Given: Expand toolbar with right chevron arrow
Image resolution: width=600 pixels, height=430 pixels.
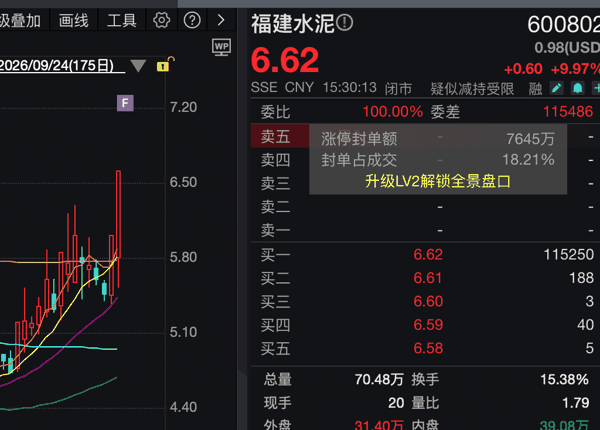Looking at the screenshot, I should pos(221,20).
